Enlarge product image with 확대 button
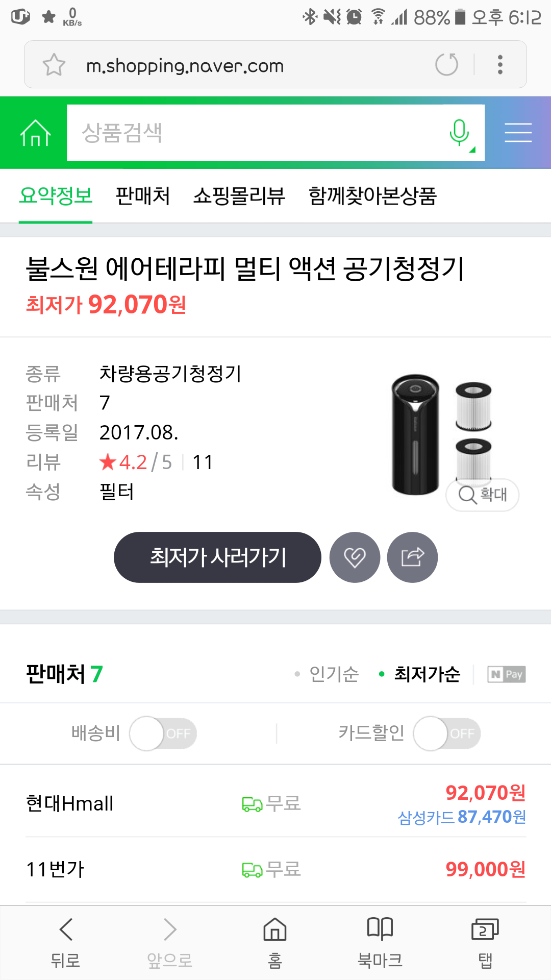551x980 pixels. (x=483, y=495)
